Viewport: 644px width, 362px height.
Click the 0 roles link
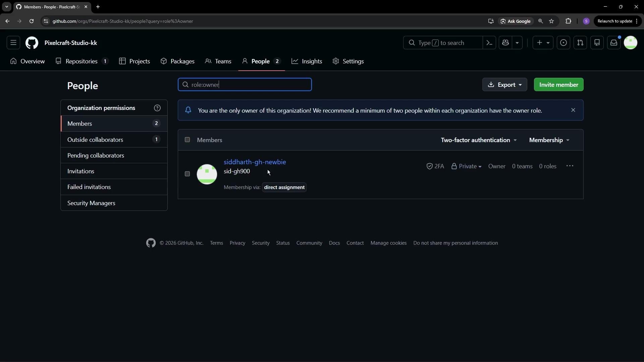pyautogui.click(x=548, y=166)
